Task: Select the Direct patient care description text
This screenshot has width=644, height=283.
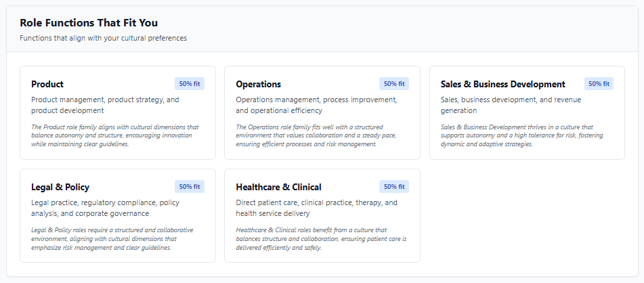Action: click(316, 208)
